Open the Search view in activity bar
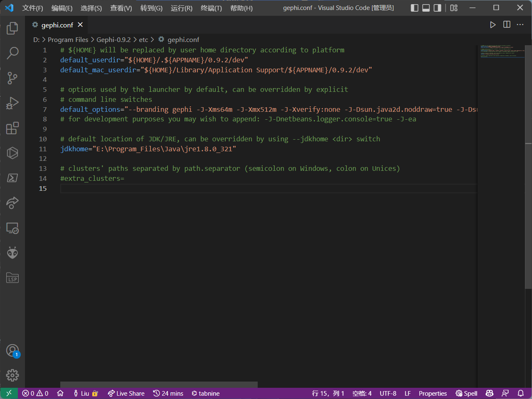The width and height of the screenshot is (532, 399). coord(12,53)
